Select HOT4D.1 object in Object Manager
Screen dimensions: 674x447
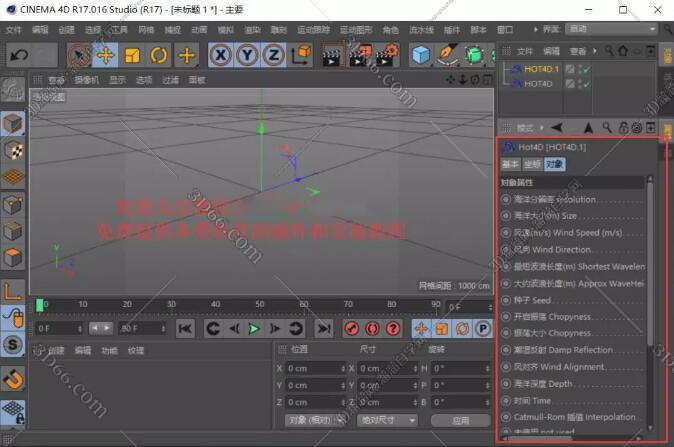pyautogui.click(x=541, y=69)
